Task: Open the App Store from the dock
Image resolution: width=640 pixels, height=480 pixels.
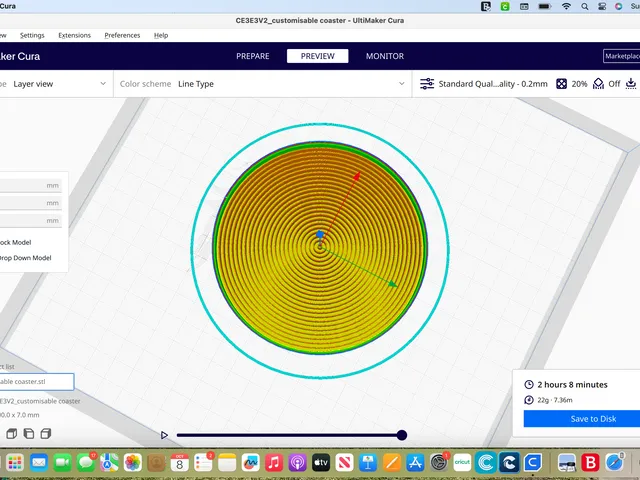Action: [x=415, y=462]
